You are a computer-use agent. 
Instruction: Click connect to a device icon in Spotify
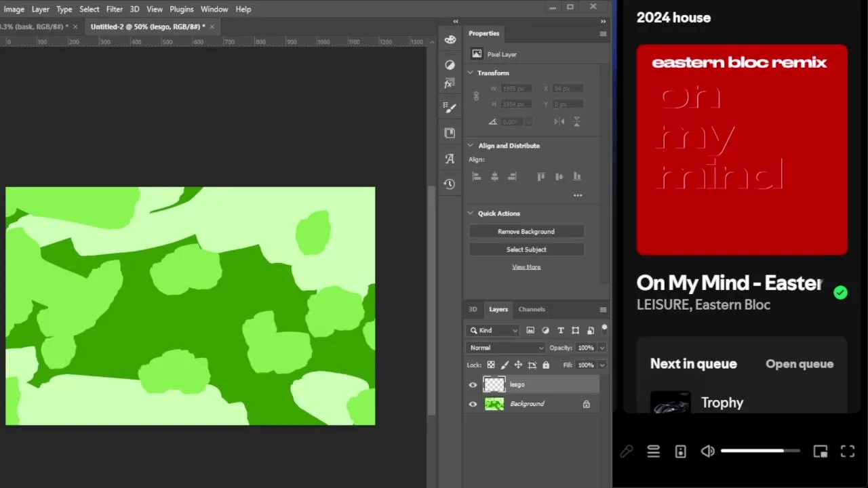click(680, 451)
